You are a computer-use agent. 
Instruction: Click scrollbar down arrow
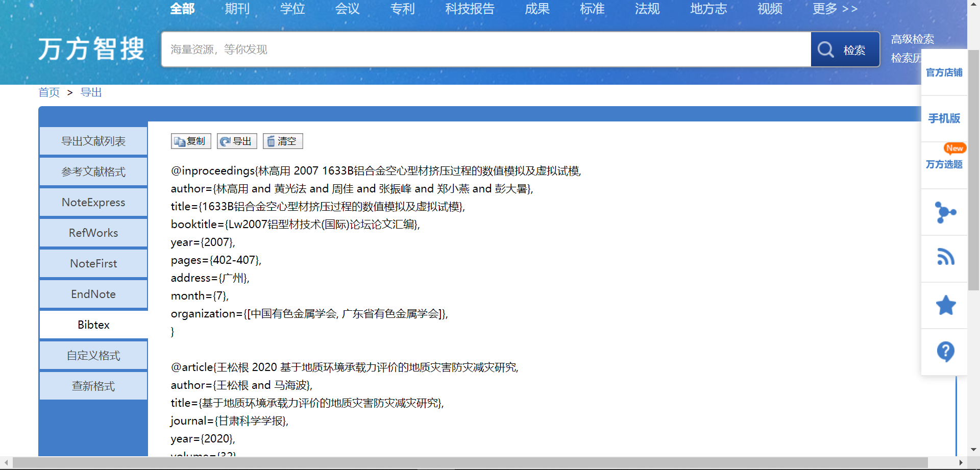pyautogui.click(x=974, y=450)
